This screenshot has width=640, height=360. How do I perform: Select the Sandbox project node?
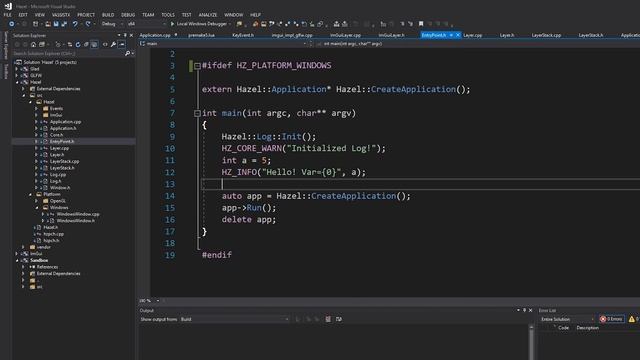39,260
